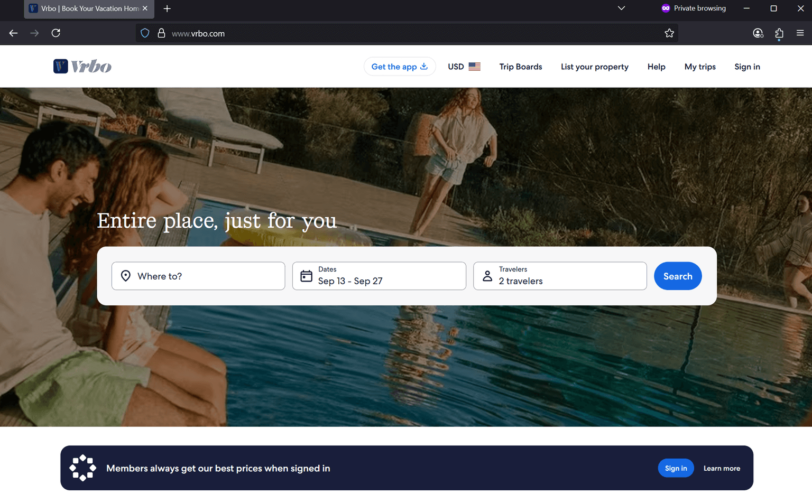The image size is (812, 504).
Task: Open the USD currency and region selector
Action: tap(464, 67)
